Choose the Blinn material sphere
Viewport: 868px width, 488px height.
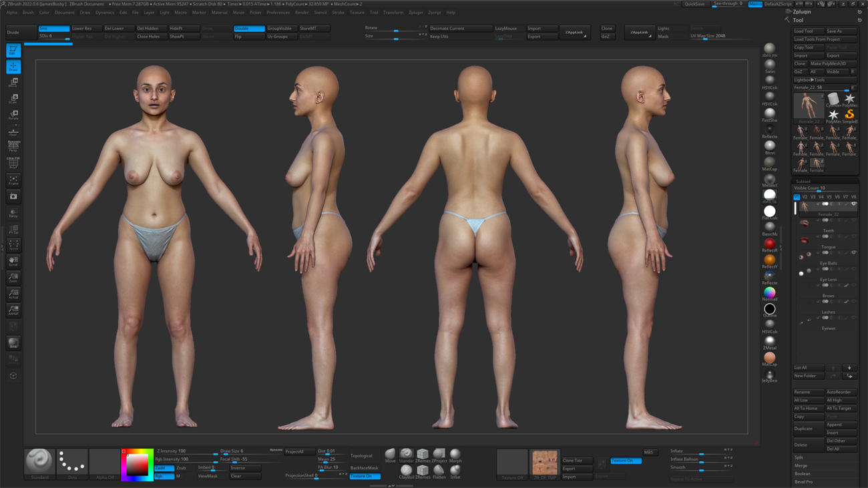(x=770, y=147)
